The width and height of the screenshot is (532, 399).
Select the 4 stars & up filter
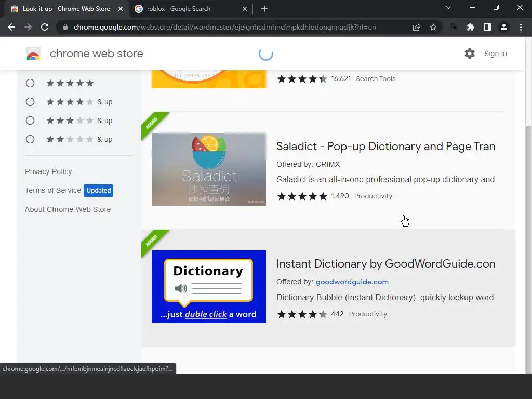(x=30, y=102)
